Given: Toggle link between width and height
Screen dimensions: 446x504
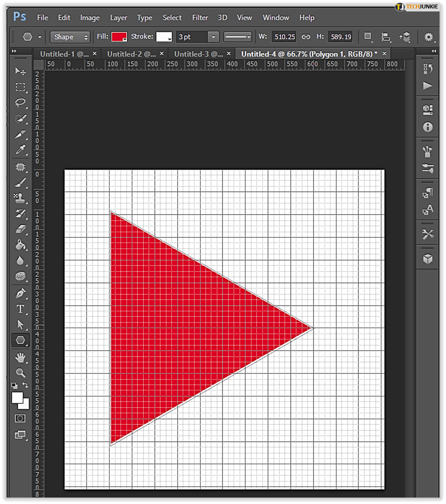Looking at the screenshot, I should (x=306, y=37).
